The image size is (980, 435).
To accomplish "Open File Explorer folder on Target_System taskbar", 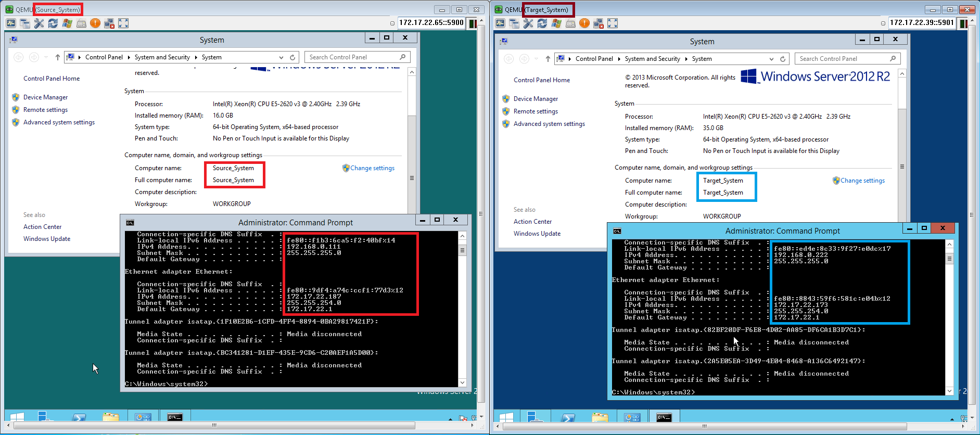I will (x=600, y=417).
